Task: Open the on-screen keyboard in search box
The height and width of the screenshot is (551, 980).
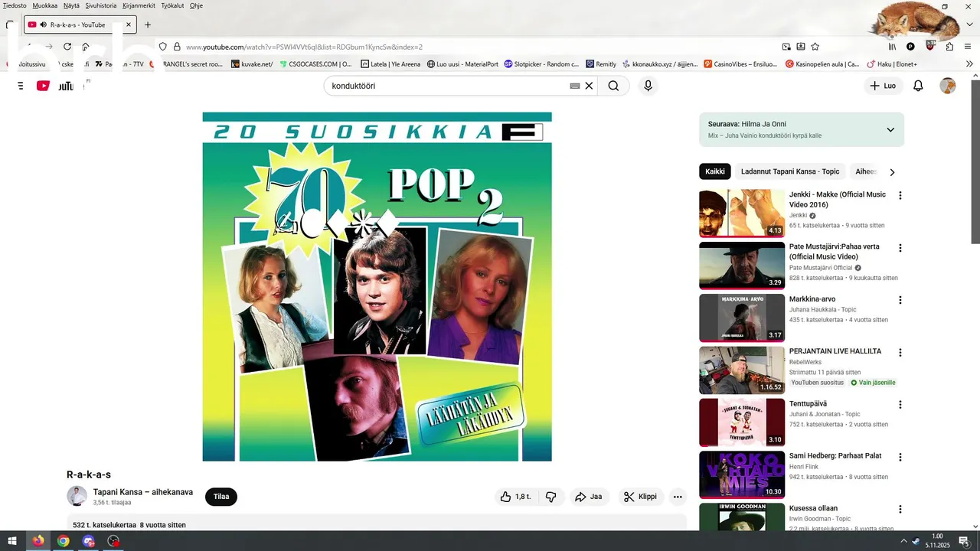Action: point(575,86)
